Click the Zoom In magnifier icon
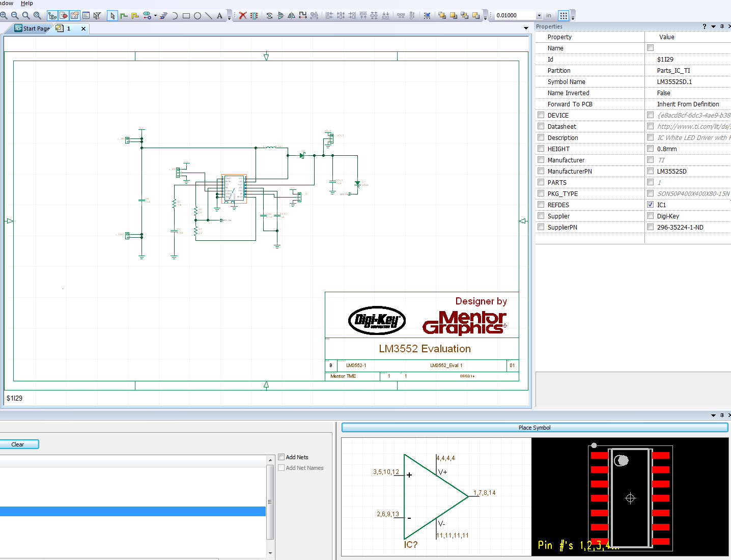 point(4,16)
